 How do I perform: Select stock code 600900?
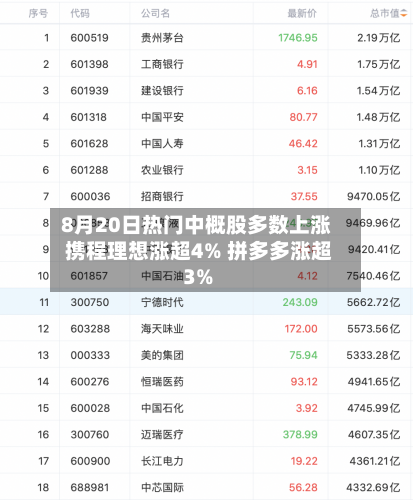tap(90, 461)
